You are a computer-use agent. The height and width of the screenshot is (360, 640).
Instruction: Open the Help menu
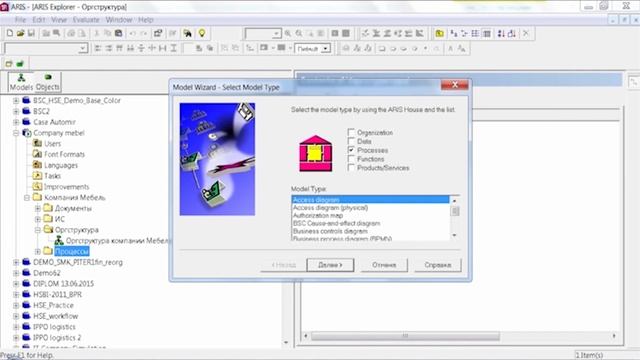(146, 20)
